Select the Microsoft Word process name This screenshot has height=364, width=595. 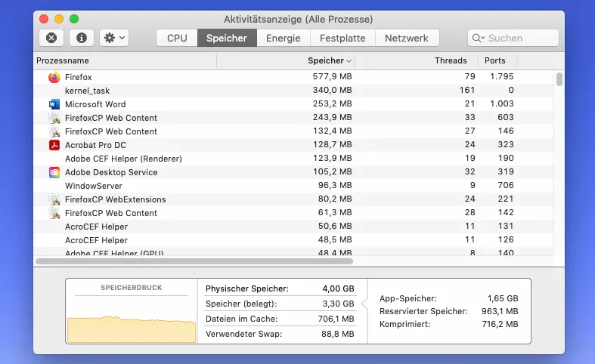pyautogui.click(x=95, y=104)
